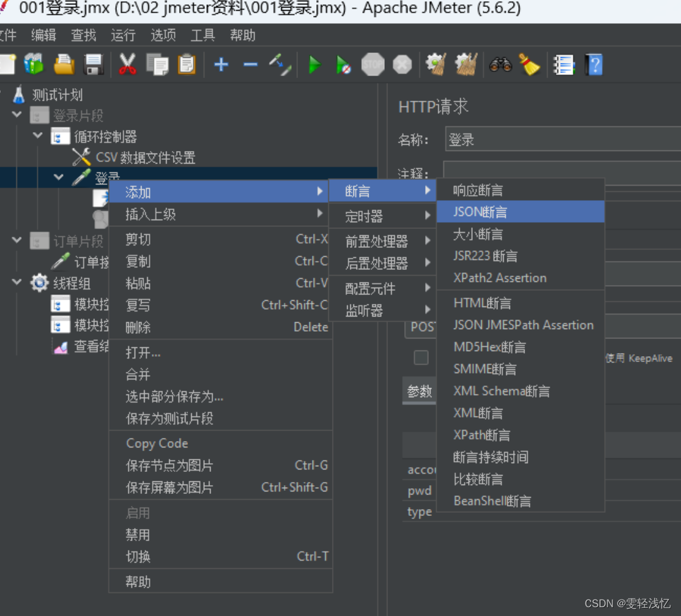Click Copy Code in the context menu
This screenshot has height=616, width=681.
click(156, 443)
